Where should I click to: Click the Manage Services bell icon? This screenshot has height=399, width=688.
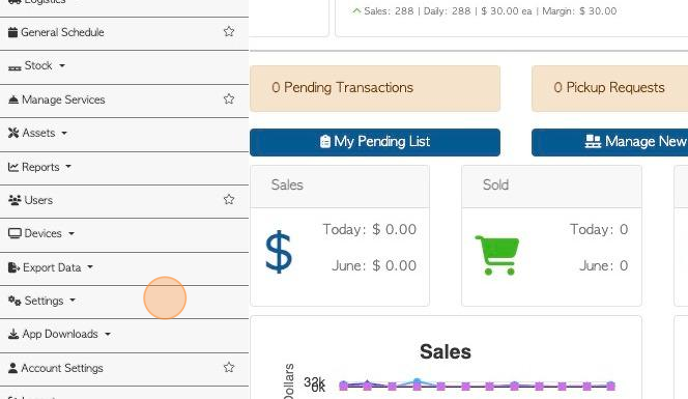13,100
